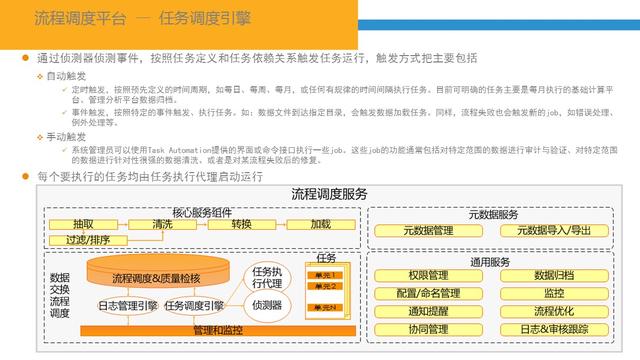Screen dimensions: 640x360
Task: Click the 侦测器 ellipse
Action: click(x=267, y=305)
